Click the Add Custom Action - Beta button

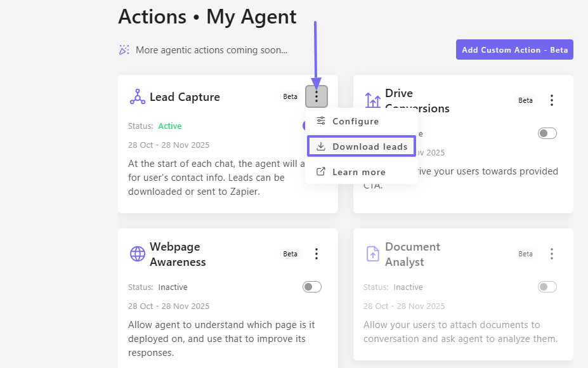click(x=514, y=49)
